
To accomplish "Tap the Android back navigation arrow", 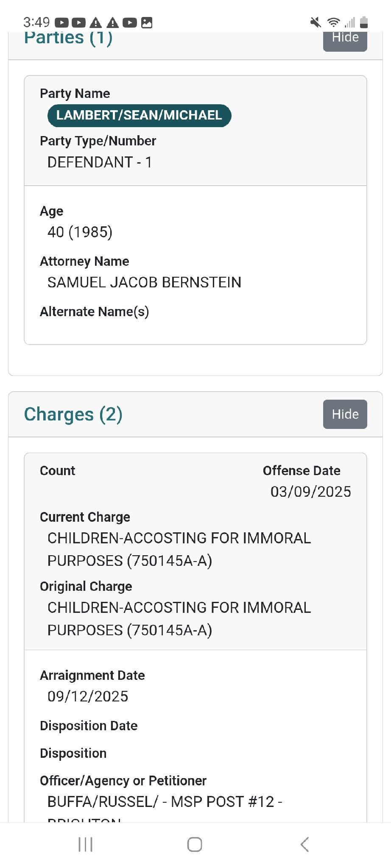I will 304,844.
